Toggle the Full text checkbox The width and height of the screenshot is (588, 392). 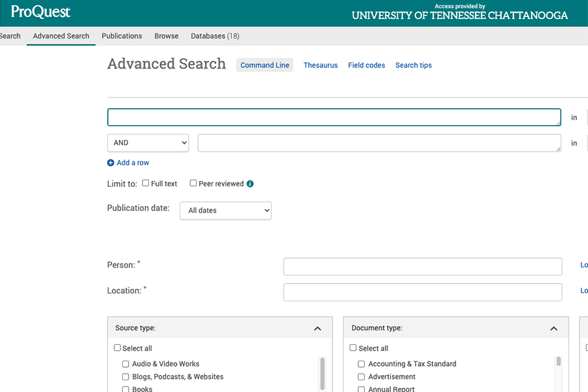point(146,183)
